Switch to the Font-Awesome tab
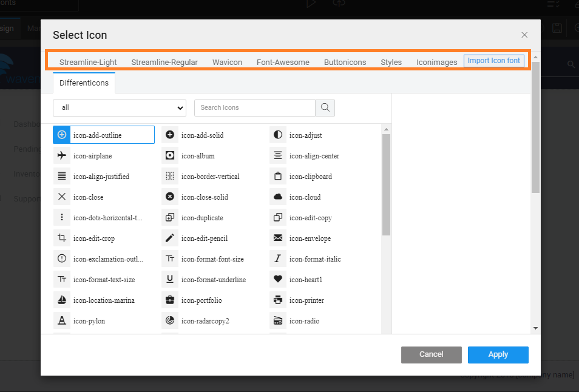The image size is (579, 392). point(283,62)
